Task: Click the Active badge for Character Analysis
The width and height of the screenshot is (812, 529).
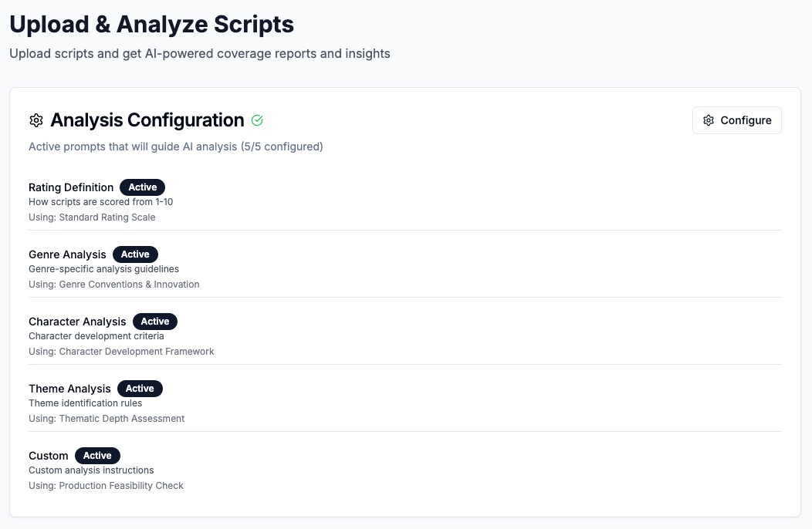Action: [155, 322]
